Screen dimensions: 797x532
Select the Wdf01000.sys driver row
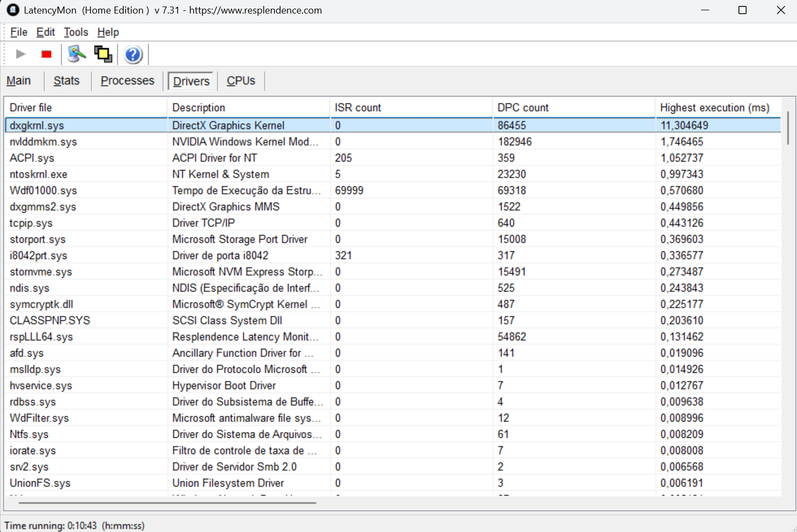pos(393,190)
